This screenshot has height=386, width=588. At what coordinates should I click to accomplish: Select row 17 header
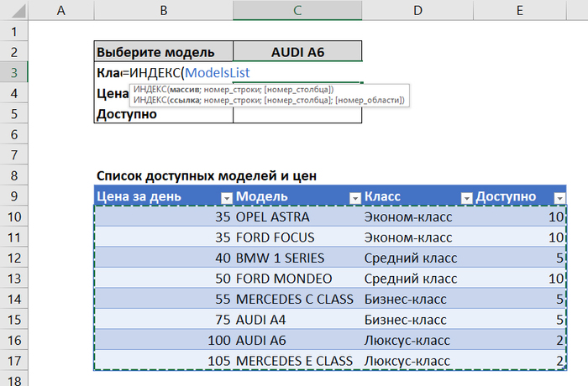[14, 361]
